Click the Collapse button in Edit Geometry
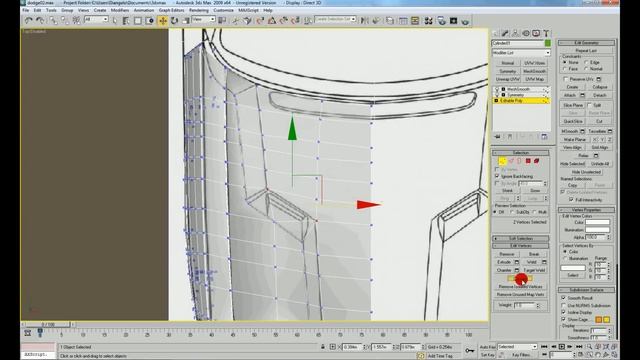This screenshot has height=360, width=640. pyautogui.click(x=600, y=87)
